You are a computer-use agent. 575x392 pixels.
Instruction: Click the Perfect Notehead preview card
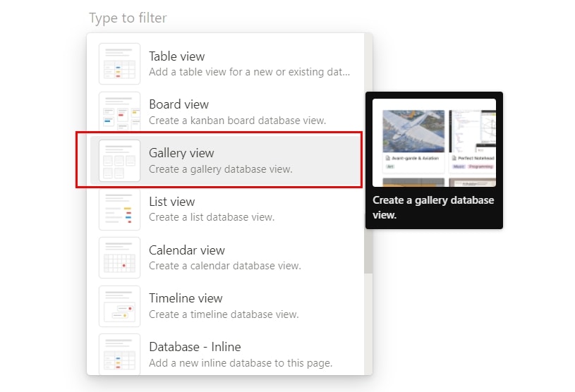click(x=472, y=141)
